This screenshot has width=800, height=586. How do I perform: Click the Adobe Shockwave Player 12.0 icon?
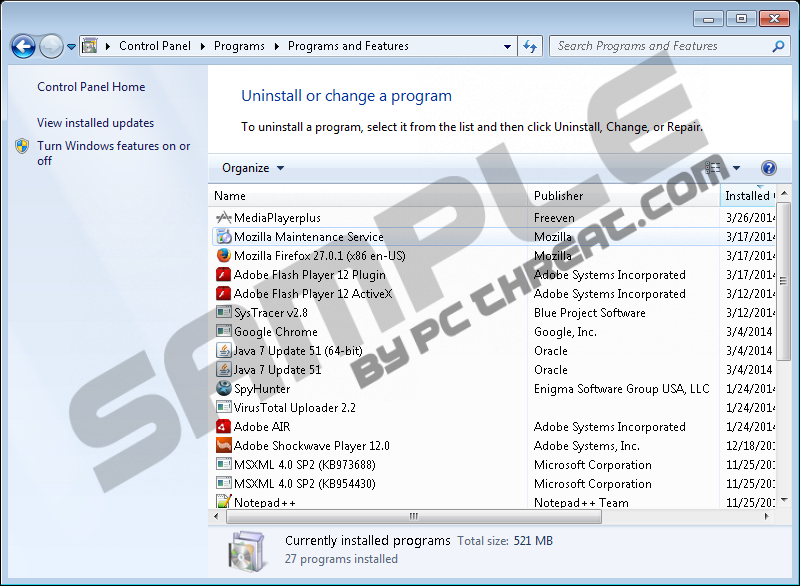(x=224, y=446)
